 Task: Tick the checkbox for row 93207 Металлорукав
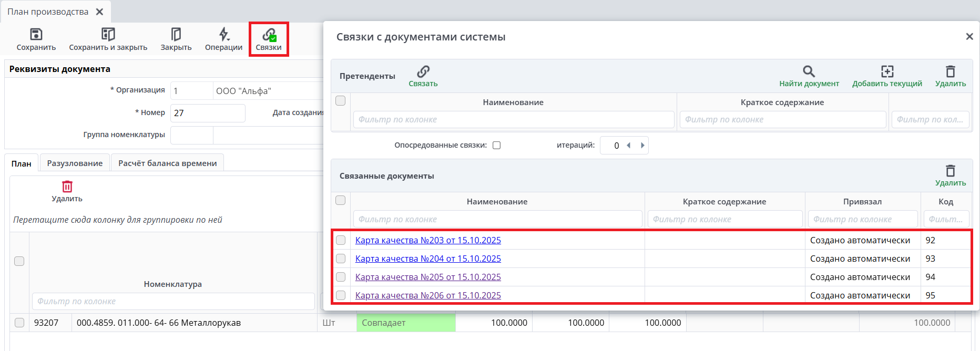click(x=19, y=323)
